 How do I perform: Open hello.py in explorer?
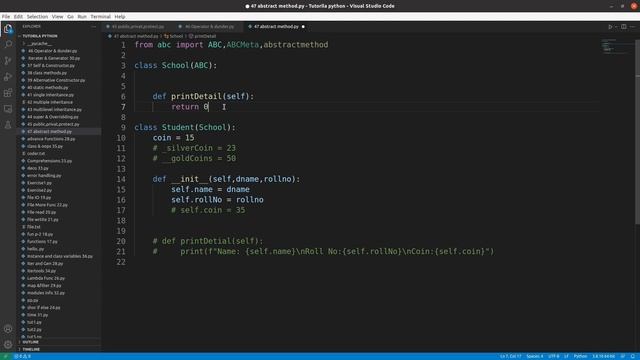(x=36, y=249)
